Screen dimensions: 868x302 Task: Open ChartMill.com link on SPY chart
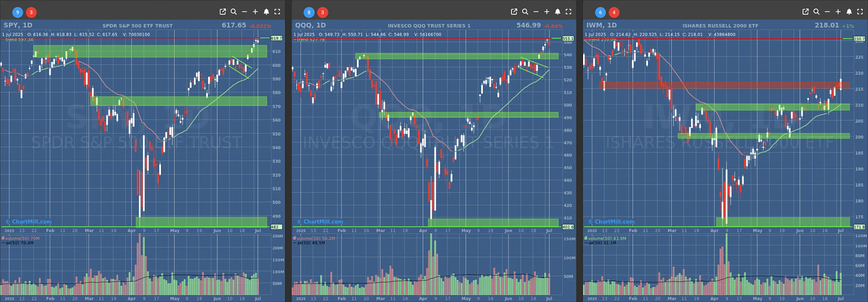[x=28, y=221]
